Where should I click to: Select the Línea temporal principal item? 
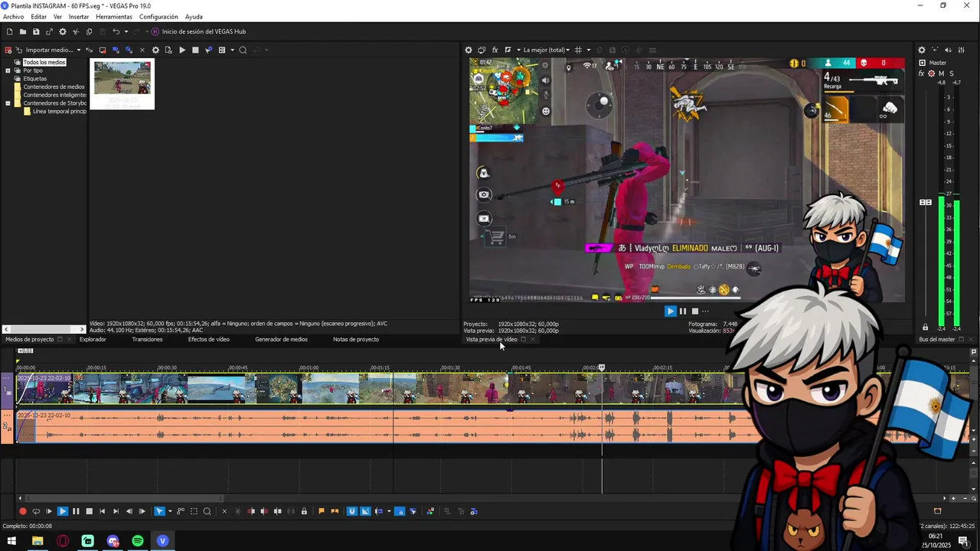[x=59, y=112]
